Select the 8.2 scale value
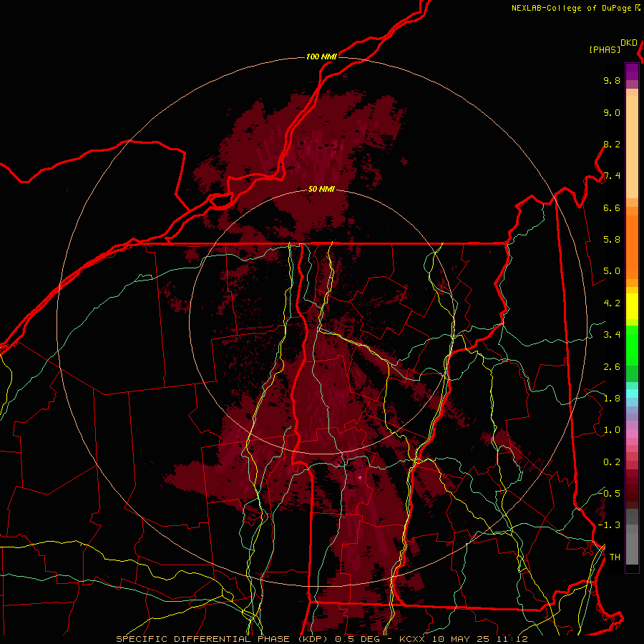 [612, 144]
